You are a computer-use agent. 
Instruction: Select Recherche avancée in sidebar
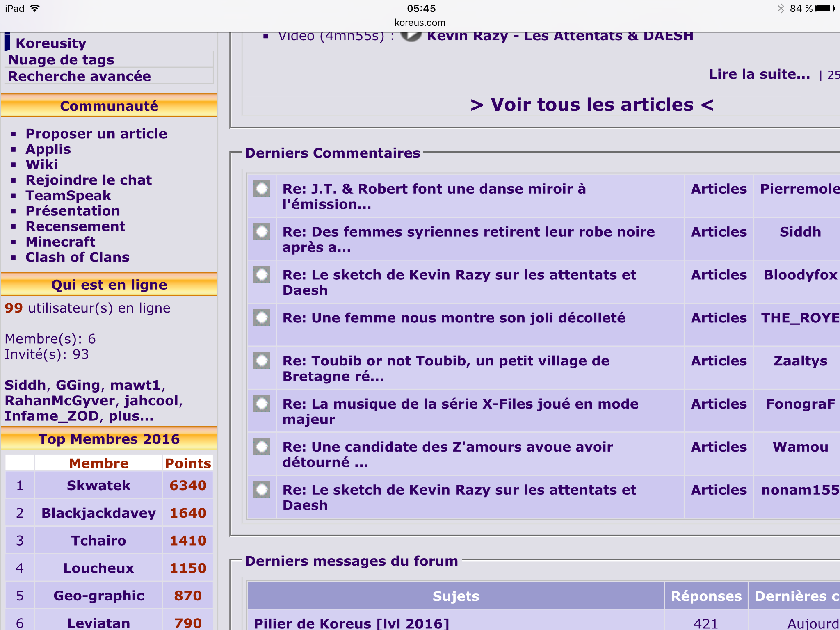(80, 76)
